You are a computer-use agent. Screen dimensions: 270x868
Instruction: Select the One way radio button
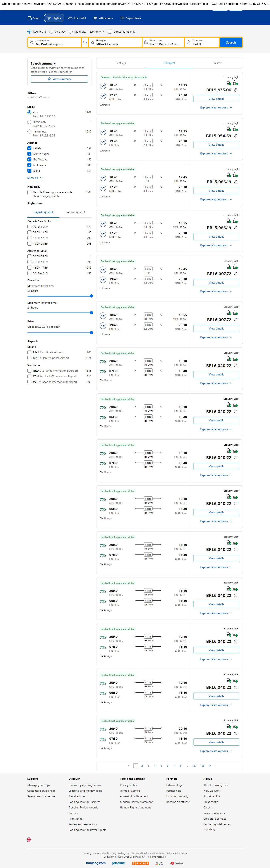[51, 32]
